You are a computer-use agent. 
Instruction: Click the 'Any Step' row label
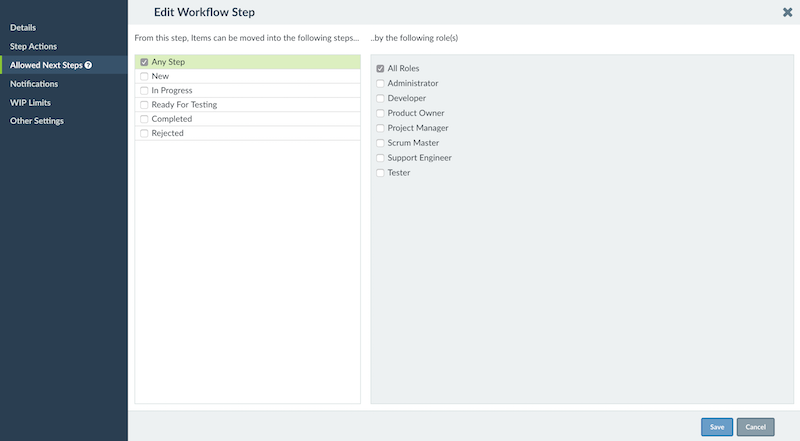pyautogui.click(x=168, y=62)
